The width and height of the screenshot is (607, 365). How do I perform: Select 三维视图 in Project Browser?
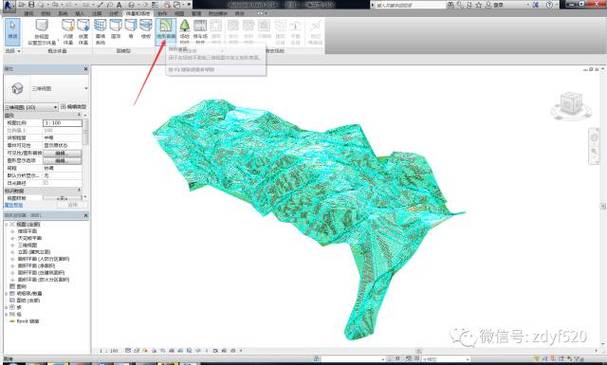(x=27, y=245)
